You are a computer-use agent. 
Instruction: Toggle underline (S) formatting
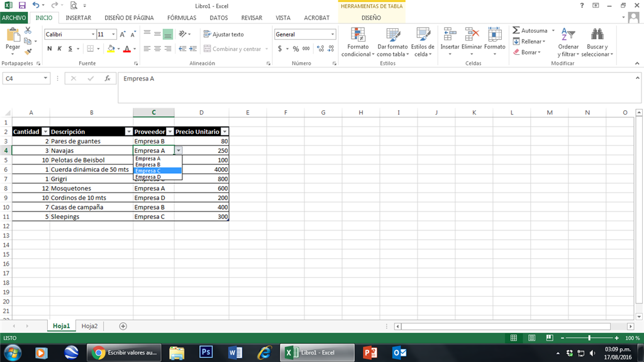pos(70,48)
